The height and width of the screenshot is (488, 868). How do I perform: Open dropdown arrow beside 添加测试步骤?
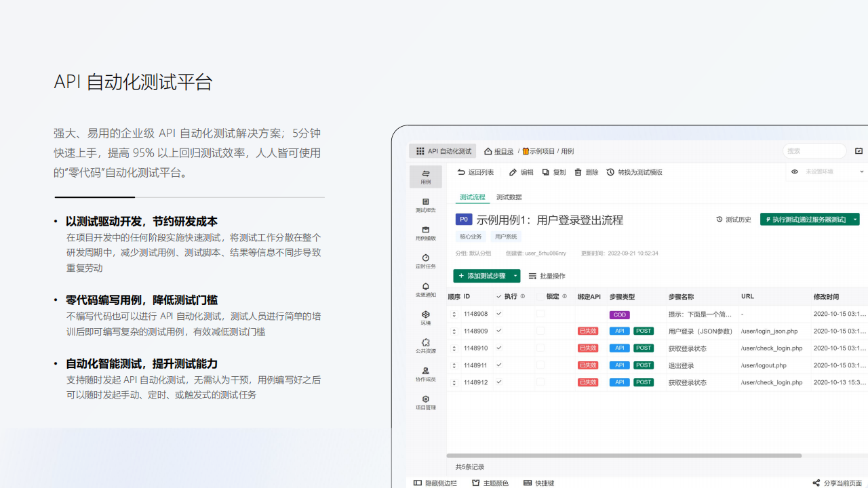[516, 276]
